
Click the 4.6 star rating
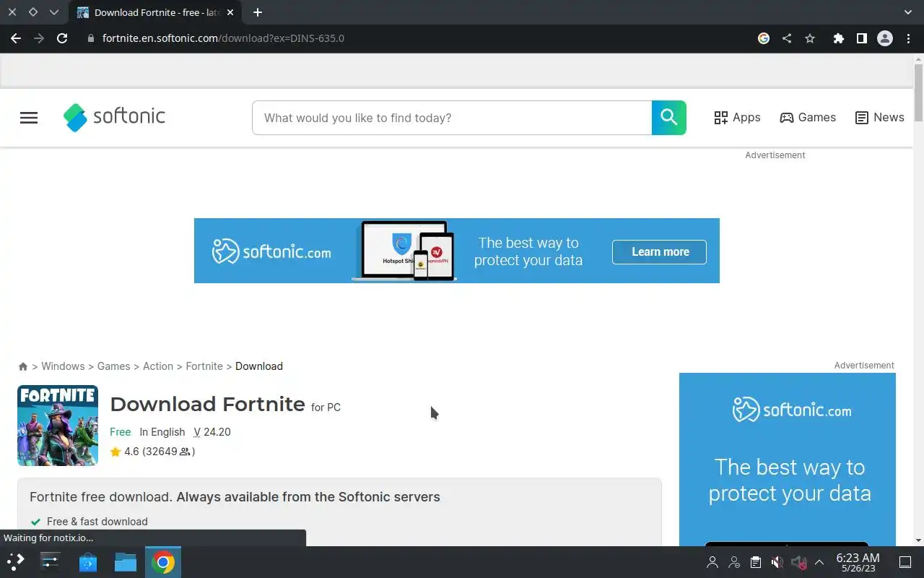(152, 452)
